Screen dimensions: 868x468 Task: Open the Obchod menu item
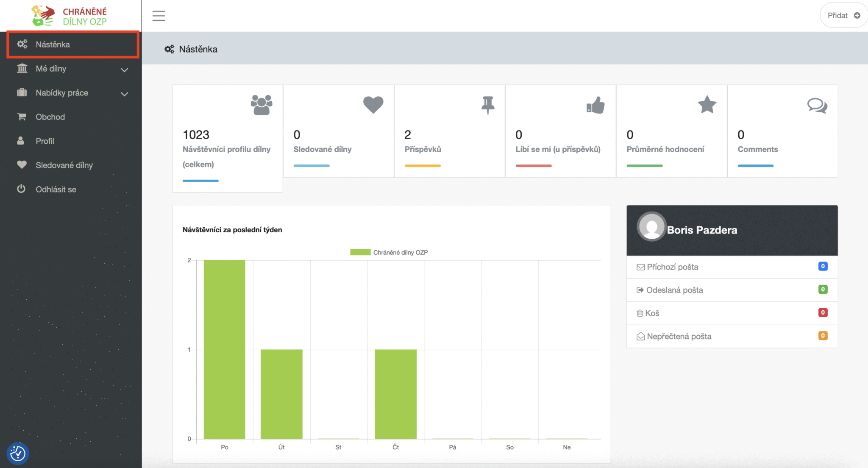pos(50,117)
